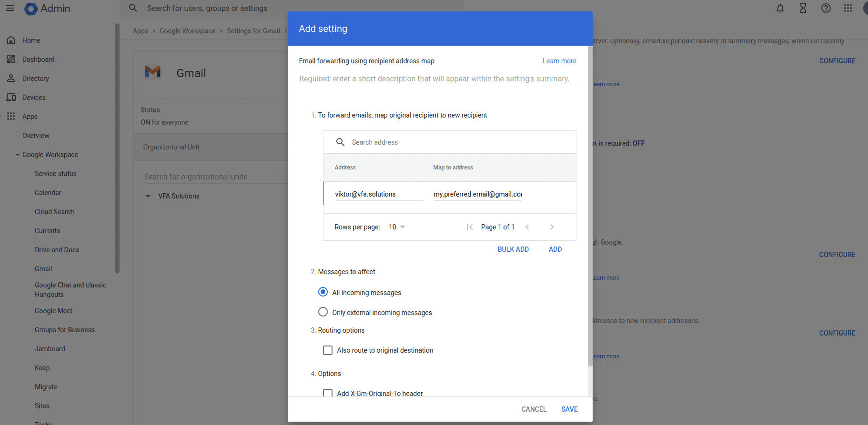
Task: Enable Also route to original destination
Action: point(328,350)
